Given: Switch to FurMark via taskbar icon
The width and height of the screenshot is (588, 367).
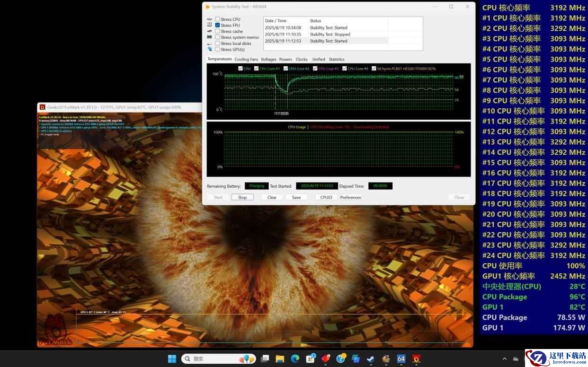Looking at the screenshot, I should [x=416, y=359].
